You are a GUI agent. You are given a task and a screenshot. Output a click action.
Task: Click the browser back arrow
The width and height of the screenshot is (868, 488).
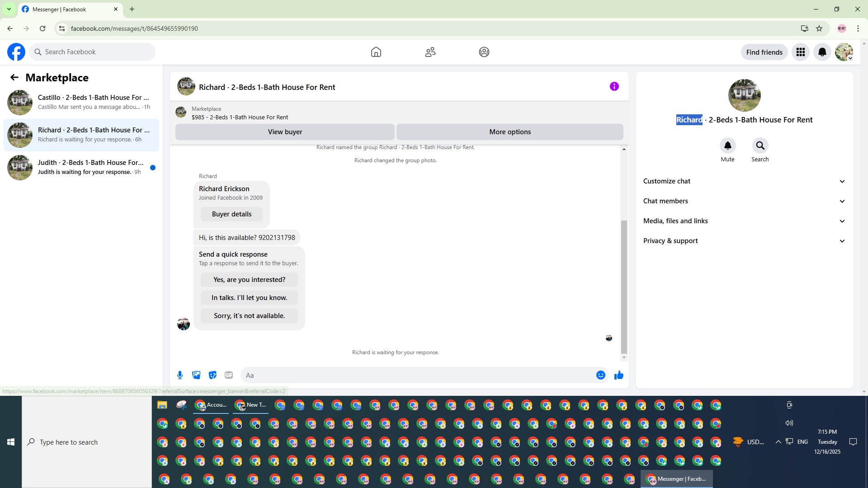(10, 28)
